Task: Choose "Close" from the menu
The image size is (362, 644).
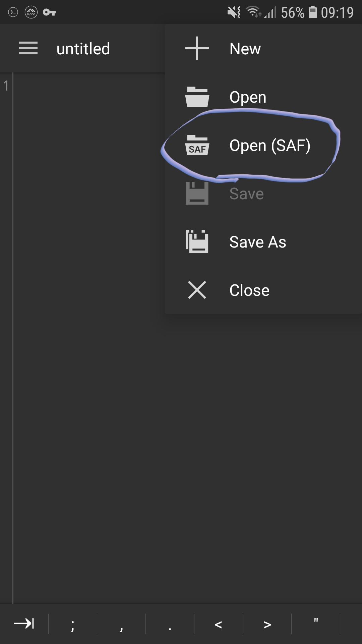Action: pyautogui.click(x=249, y=290)
